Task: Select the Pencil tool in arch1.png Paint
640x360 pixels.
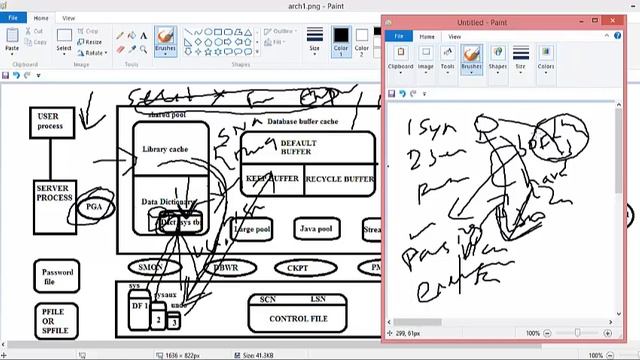Action: click(x=120, y=36)
